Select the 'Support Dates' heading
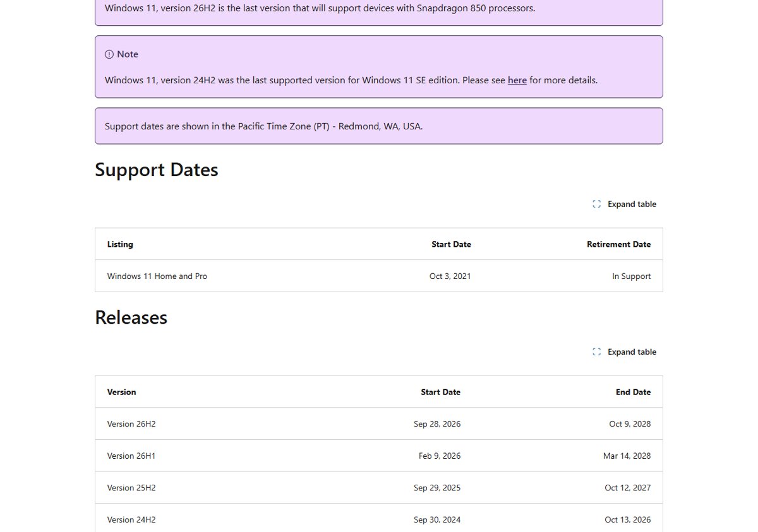 pyautogui.click(x=157, y=170)
